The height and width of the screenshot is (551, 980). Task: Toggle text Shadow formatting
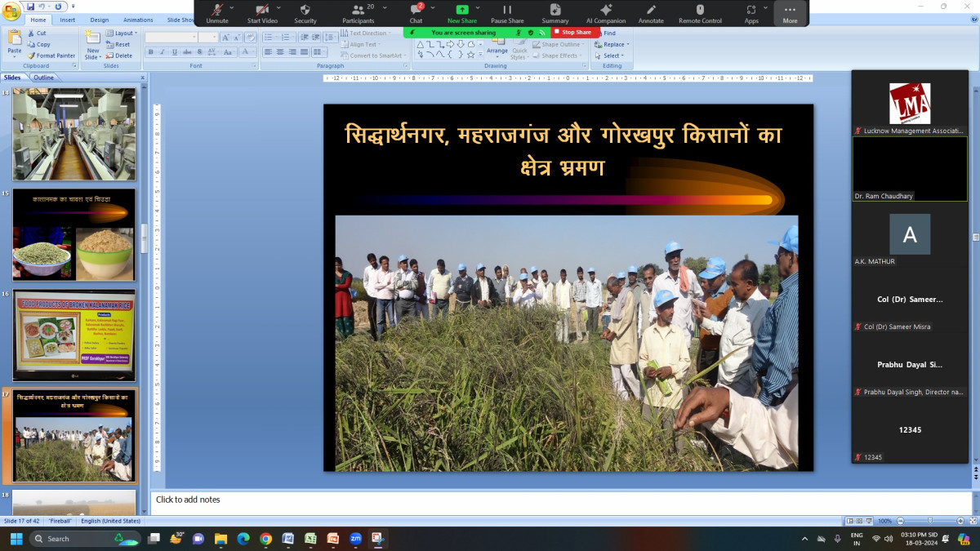(x=198, y=51)
